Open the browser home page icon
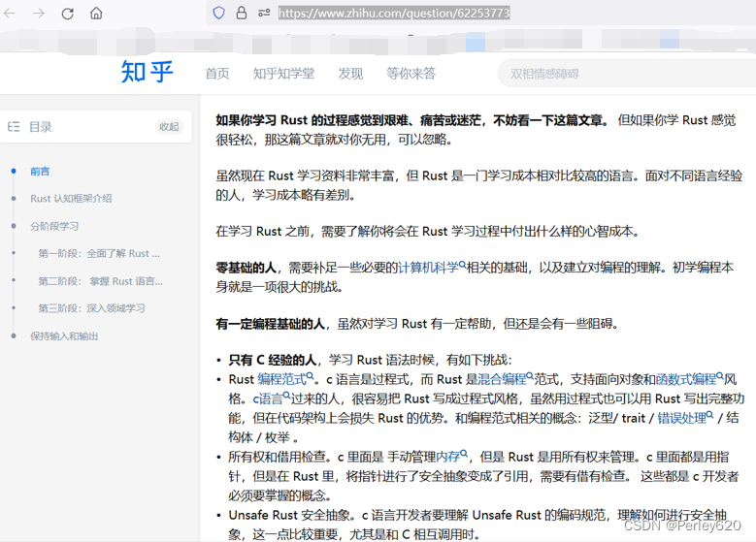The height and width of the screenshot is (542, 756). click(96, 13)
